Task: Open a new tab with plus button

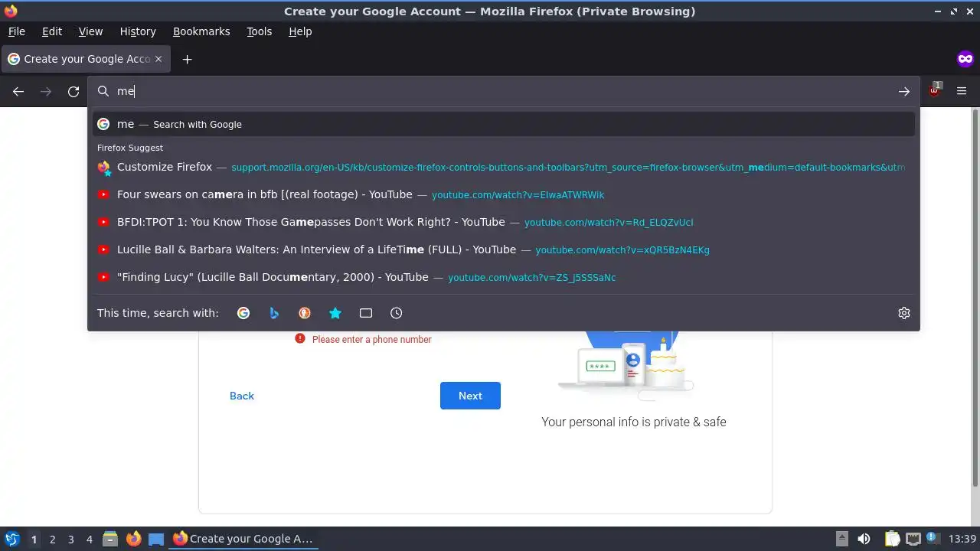Action: click(x=187, y=59)
